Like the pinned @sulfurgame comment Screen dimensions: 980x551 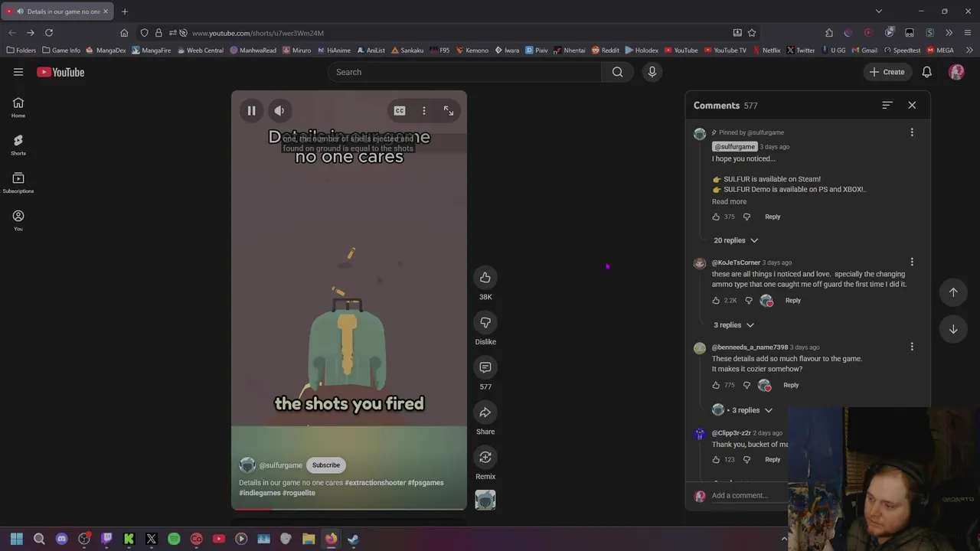[x=716, y=217]
